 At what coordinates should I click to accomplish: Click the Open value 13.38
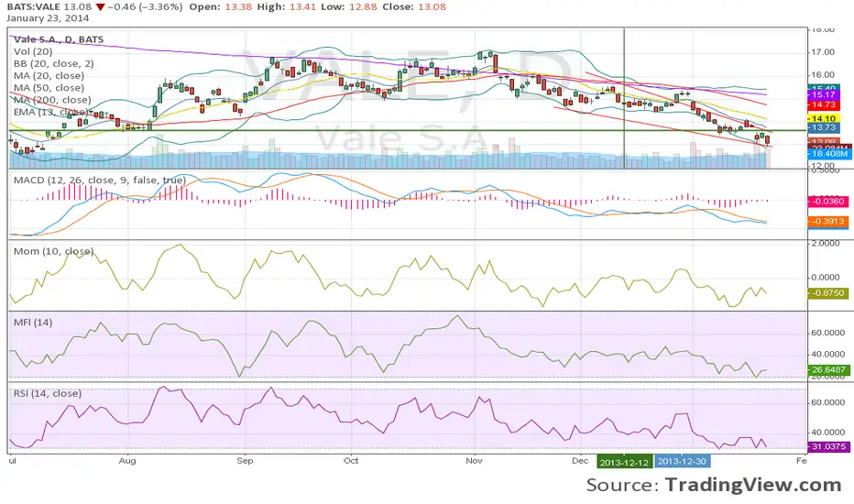click(238, 7)
